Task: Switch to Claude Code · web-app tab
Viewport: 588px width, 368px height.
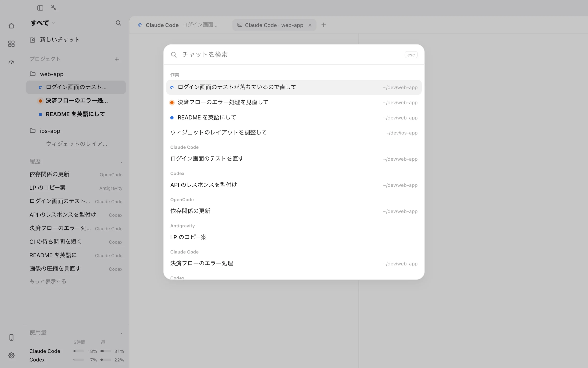Action: [x=274, y=25]
